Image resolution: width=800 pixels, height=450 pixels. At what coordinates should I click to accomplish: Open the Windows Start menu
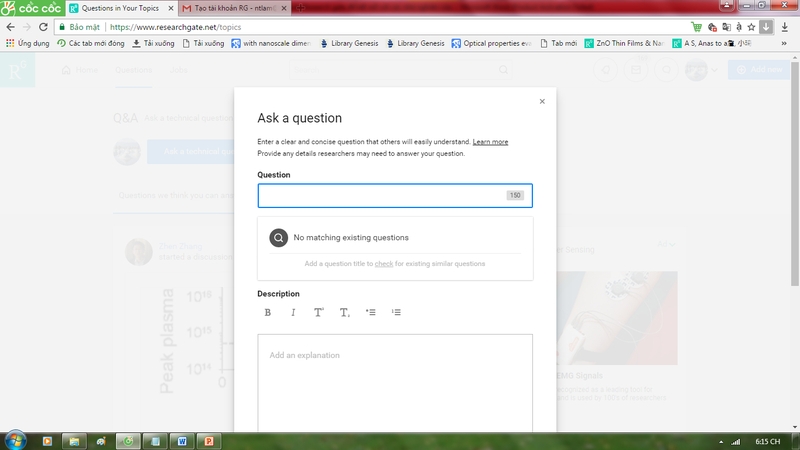15,441
